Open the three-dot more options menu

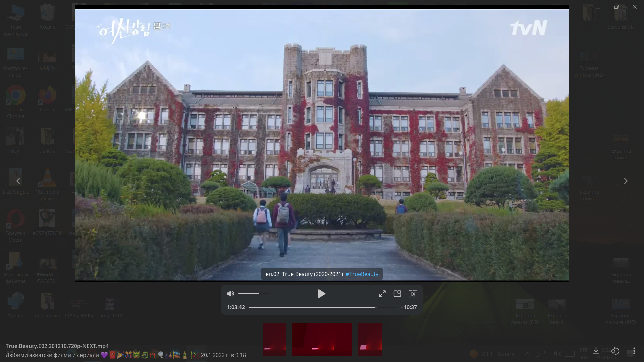[634, 351]
